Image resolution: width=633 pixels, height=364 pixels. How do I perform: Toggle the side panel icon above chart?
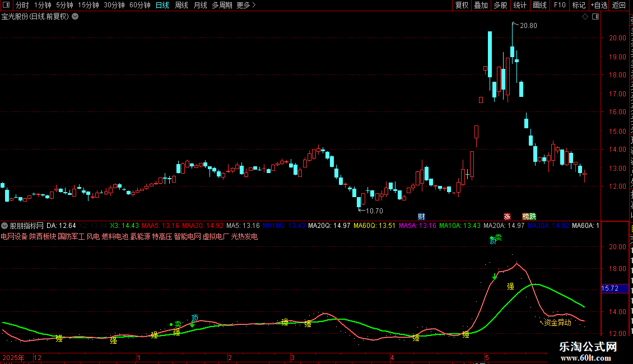[x=595, y=17]
